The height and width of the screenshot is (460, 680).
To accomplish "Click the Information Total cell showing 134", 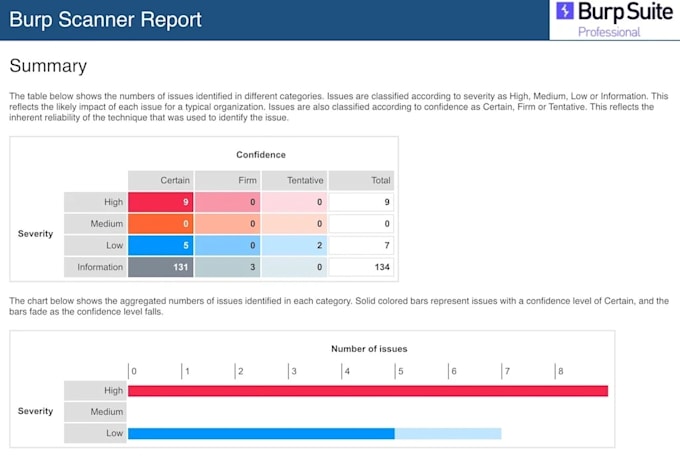I will (x=361, y=267).
